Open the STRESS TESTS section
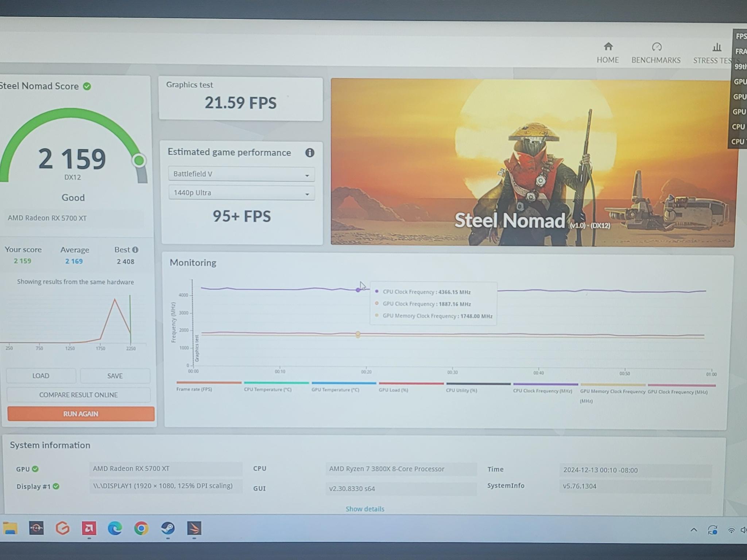 [713, 54]
